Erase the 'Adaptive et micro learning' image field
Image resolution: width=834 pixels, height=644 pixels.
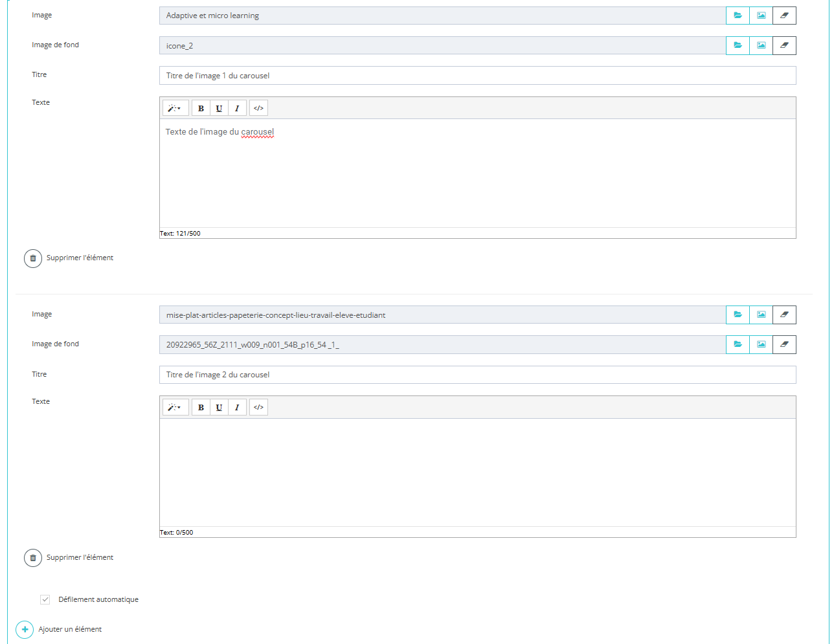784,16
